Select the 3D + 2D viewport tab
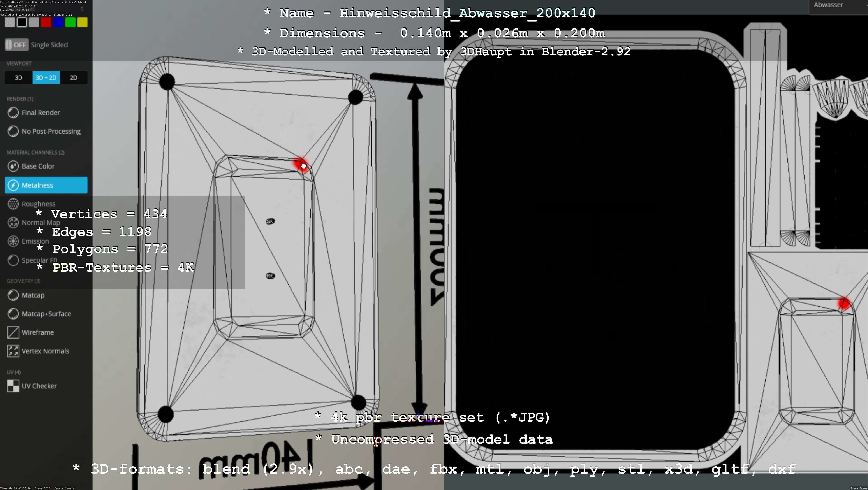 46,78
